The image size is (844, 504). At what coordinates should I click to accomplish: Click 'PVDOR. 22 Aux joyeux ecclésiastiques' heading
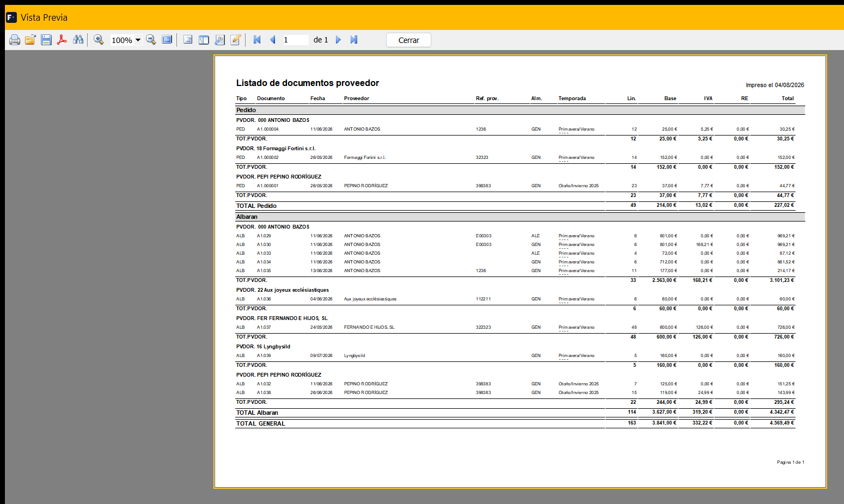[x=283, y=290]
